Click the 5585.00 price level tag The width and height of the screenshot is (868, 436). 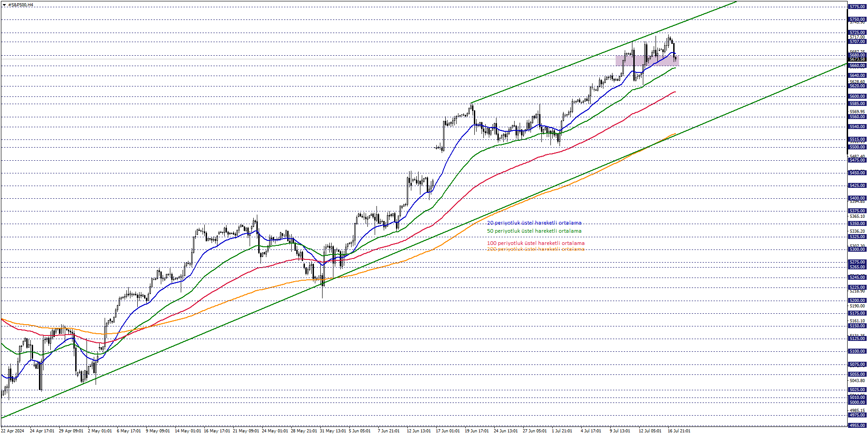(x=857, y=104)
